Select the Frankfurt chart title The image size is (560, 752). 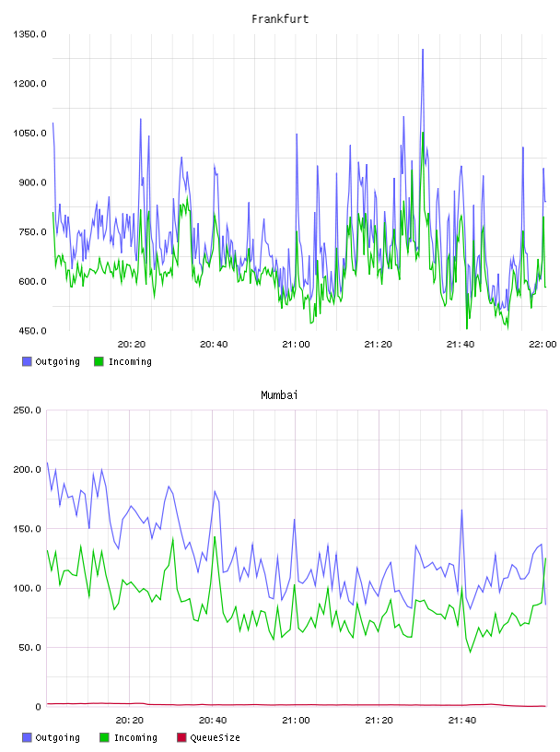(x=280, y=19)
